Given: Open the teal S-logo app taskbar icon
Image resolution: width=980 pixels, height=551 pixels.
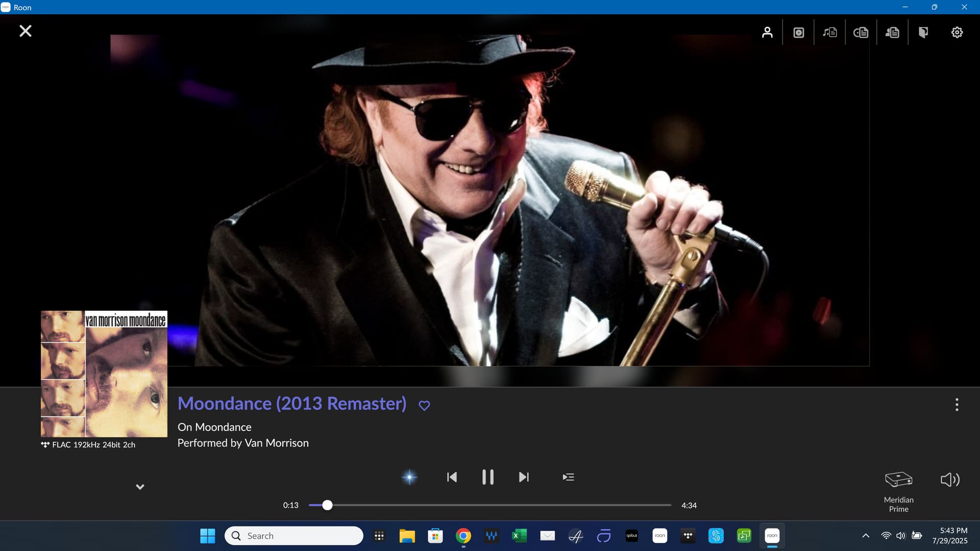Looking at the screenshot, I should (716, 536).
